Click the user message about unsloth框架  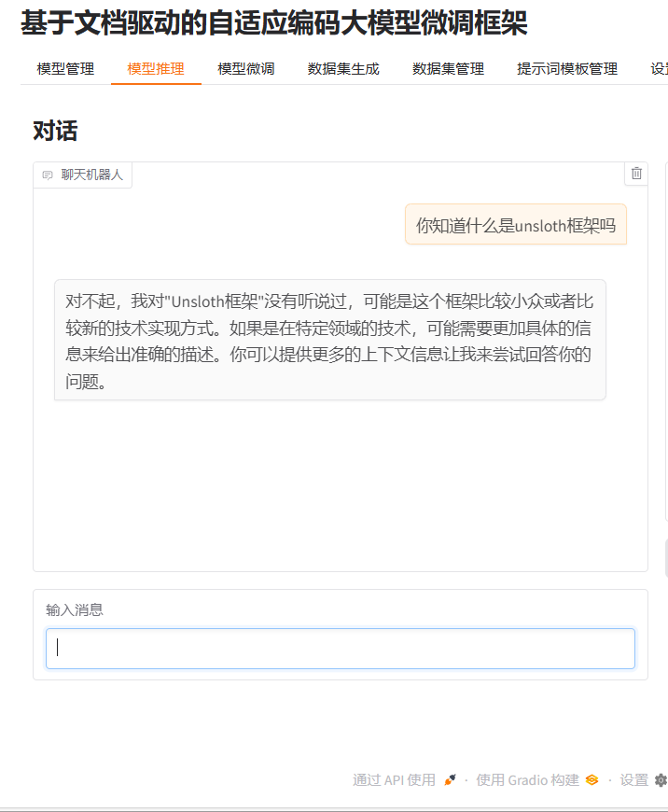click(x=516, y=224)
